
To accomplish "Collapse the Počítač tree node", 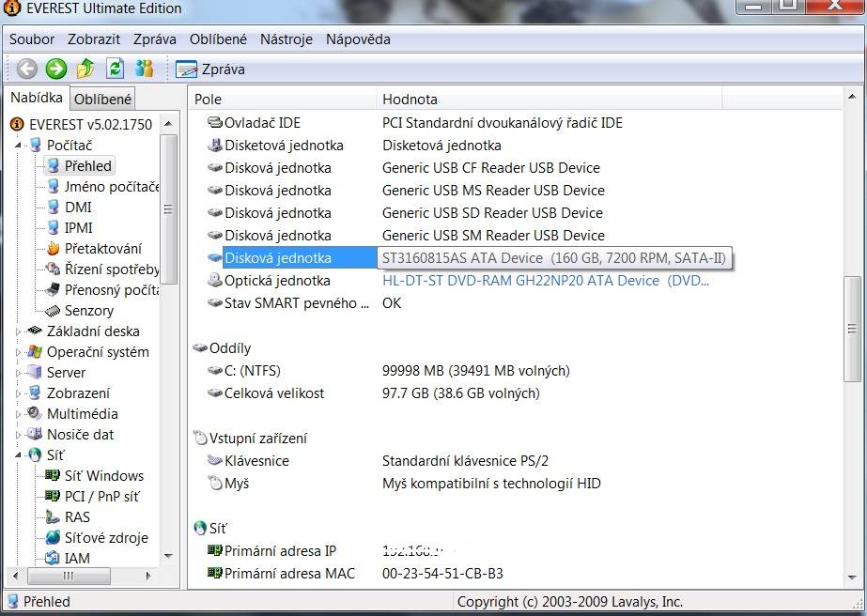I will coord(18,146).
